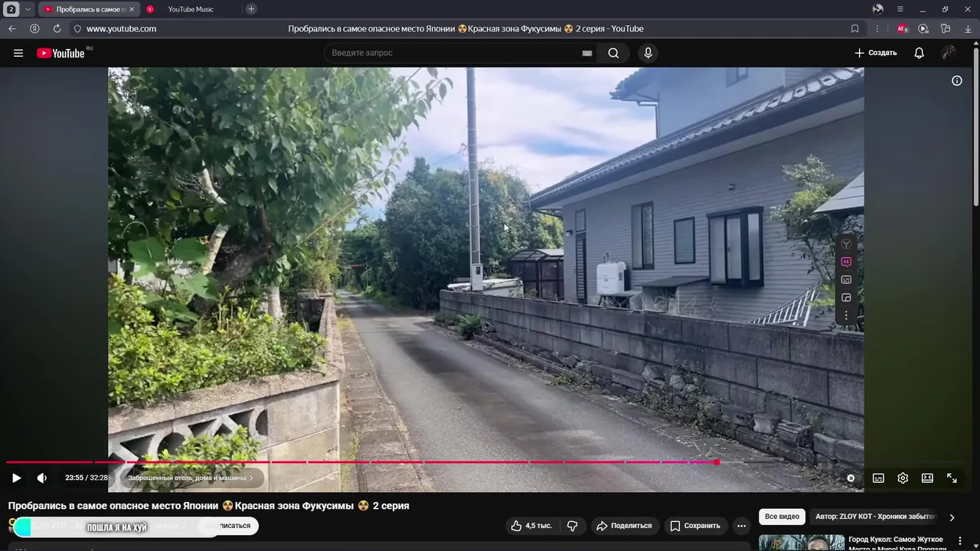Toggle Yandex subtitles in video overlay
The image size is (980, 551).
pos(846,280)
